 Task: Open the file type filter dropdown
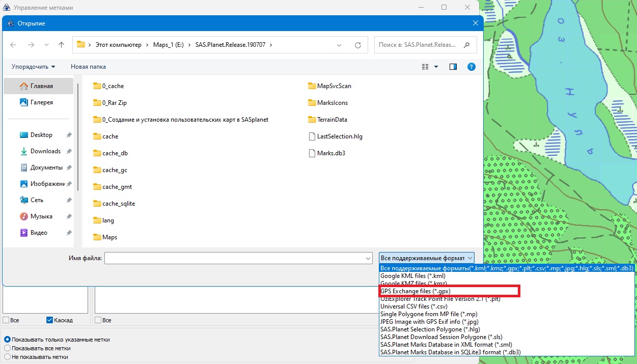(426, 258)
